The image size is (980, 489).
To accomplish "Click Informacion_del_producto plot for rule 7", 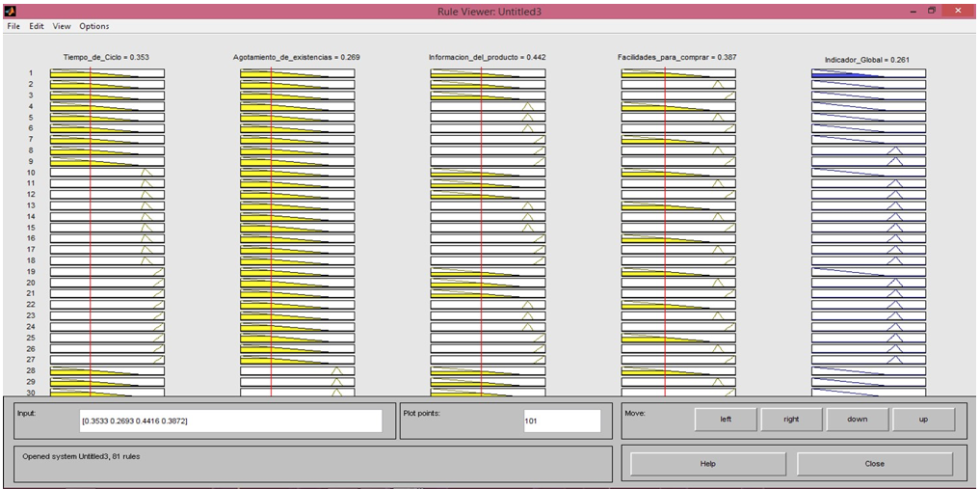I will (488, 140).
